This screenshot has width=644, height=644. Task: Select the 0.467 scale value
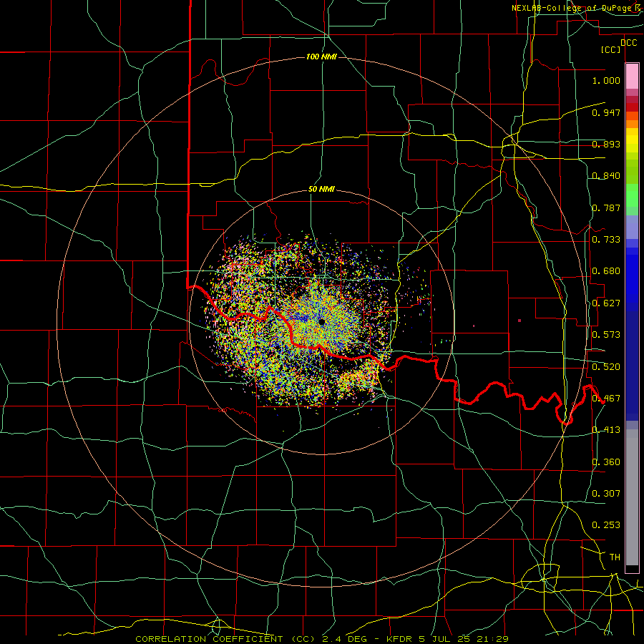[606, 399]
